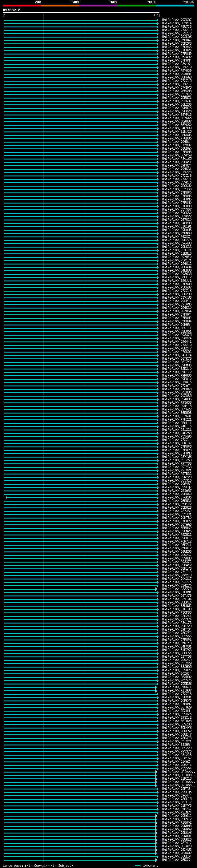Select label UniRef100_Q6DNC1
This screenshot has height=868, width=197.
176,500
